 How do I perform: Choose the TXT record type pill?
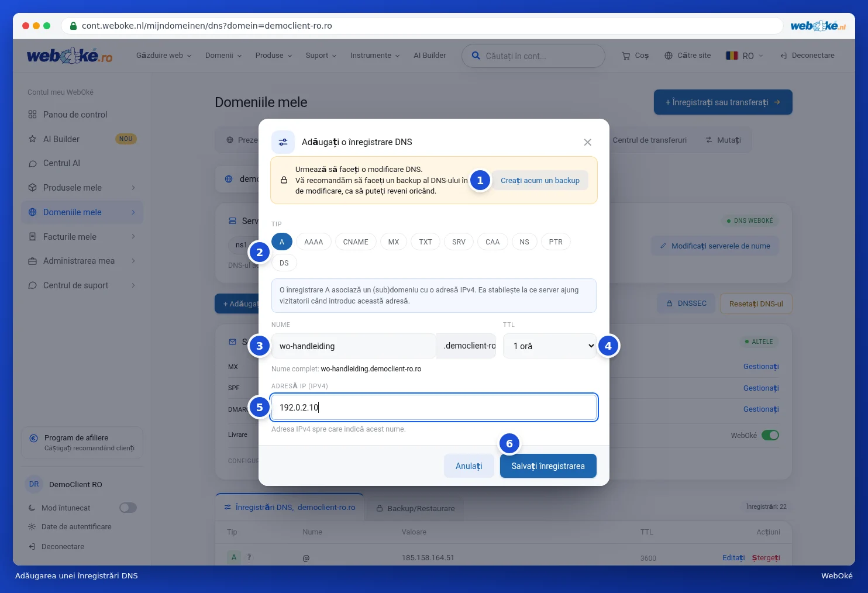[x=425, y=242]
